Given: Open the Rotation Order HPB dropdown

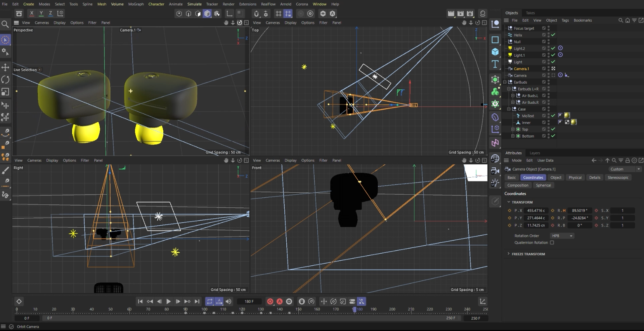Looking at the screenshot, I should [x=562, y=236].
